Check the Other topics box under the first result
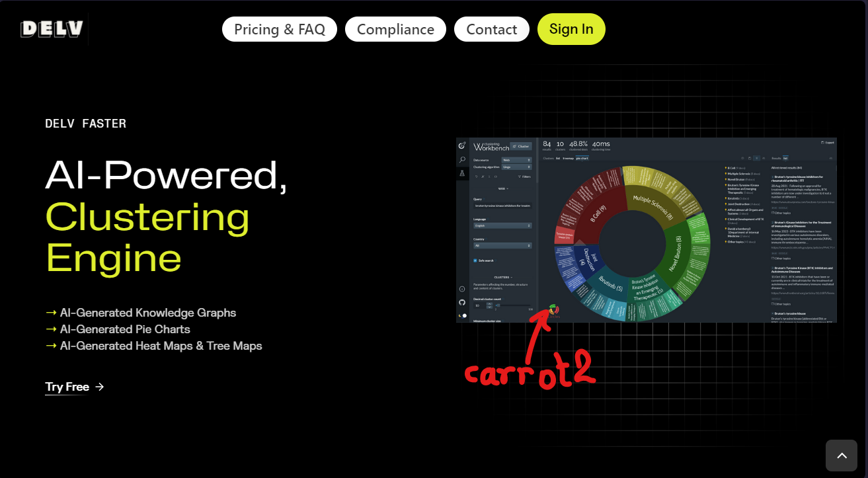This screenshot has height=478, width=868. coord(773,213)
